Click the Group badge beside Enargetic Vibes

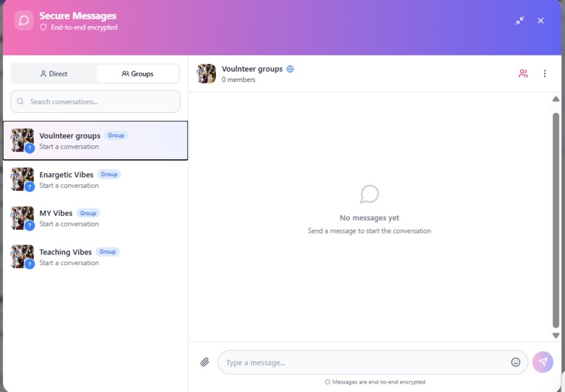(x=109, y=174)
